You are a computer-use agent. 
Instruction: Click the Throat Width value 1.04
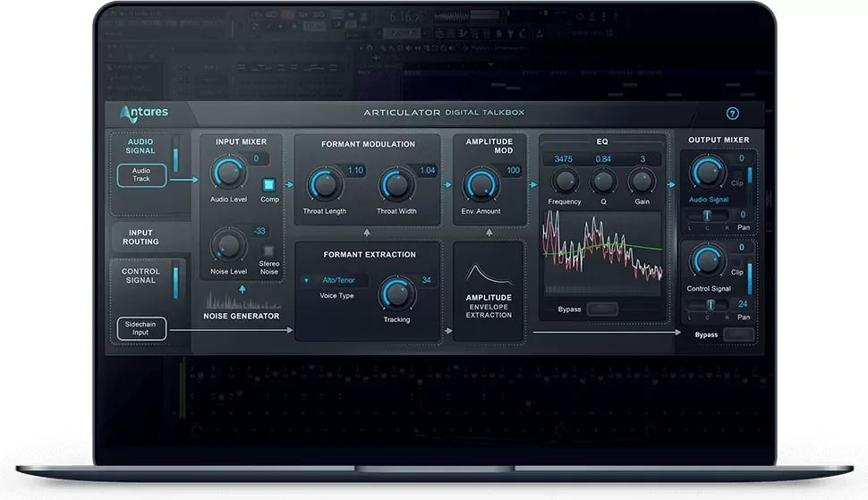coord(427,170)
